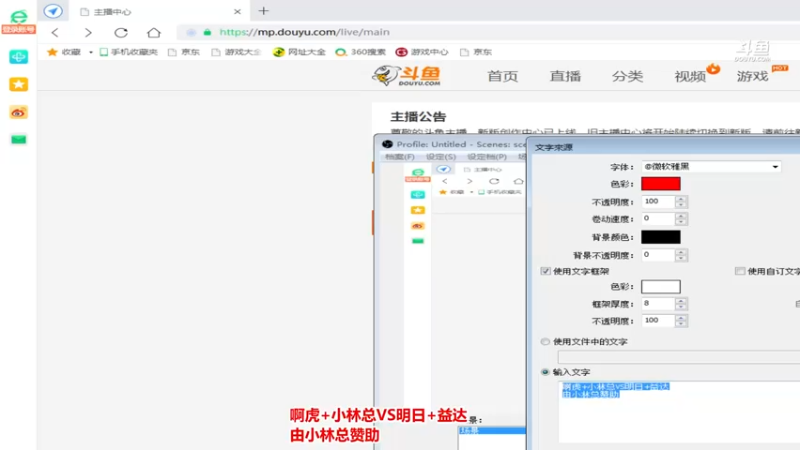Open the Douyu 游戏 page
This screenshot has width=800, height=450.
point(753,77)
